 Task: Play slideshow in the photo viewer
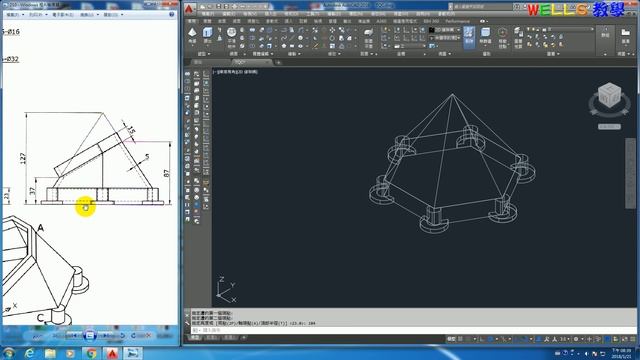tap(89, 336)
